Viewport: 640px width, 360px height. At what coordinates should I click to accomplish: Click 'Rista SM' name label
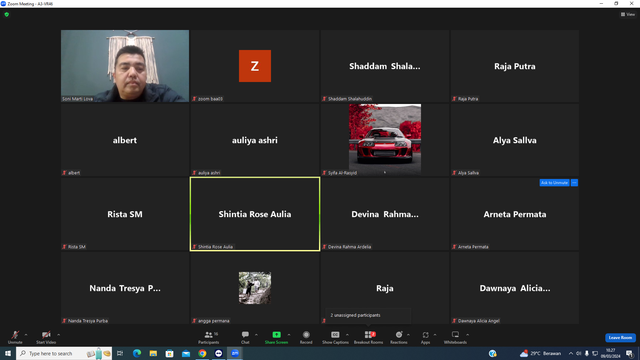pyautogui.click(x=77, y=247)
